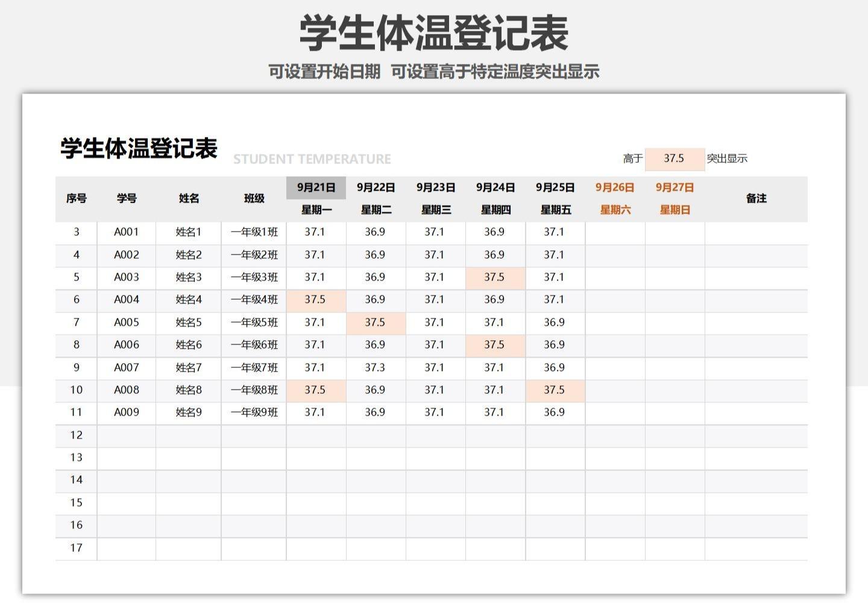Select student ID cell A008
Screen dimensions: 868x614
point(127,390)
